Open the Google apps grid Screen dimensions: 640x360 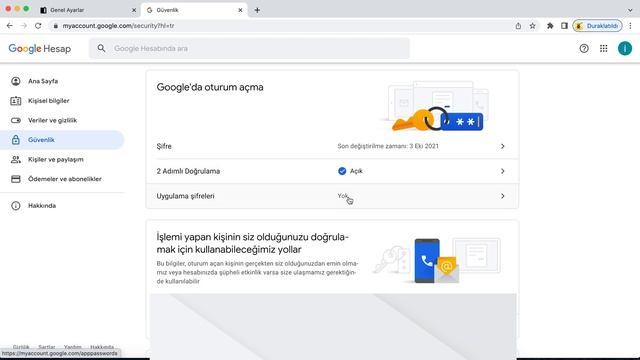604,49
